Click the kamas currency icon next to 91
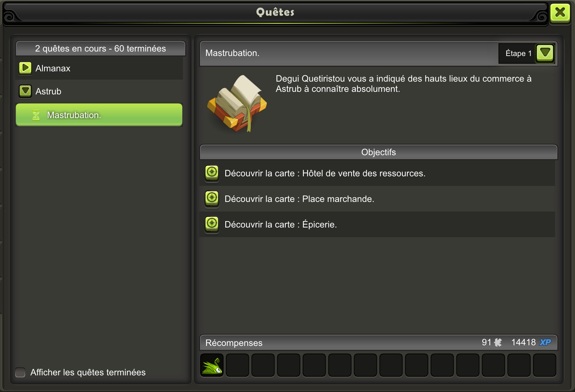Image resolution: width=575 pixels, height=392 pixels. (498, 342)
